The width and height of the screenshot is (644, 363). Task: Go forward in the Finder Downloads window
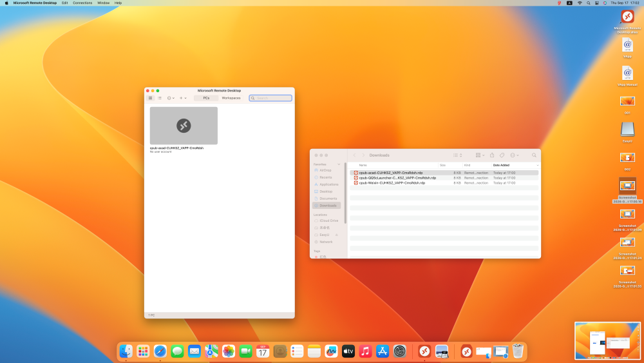tap(363, 155)
